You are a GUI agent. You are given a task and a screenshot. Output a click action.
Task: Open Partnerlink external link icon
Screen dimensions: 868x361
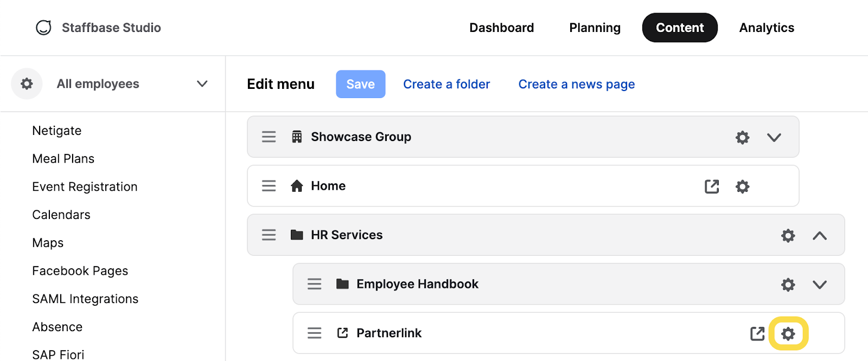tap(757, 333)
